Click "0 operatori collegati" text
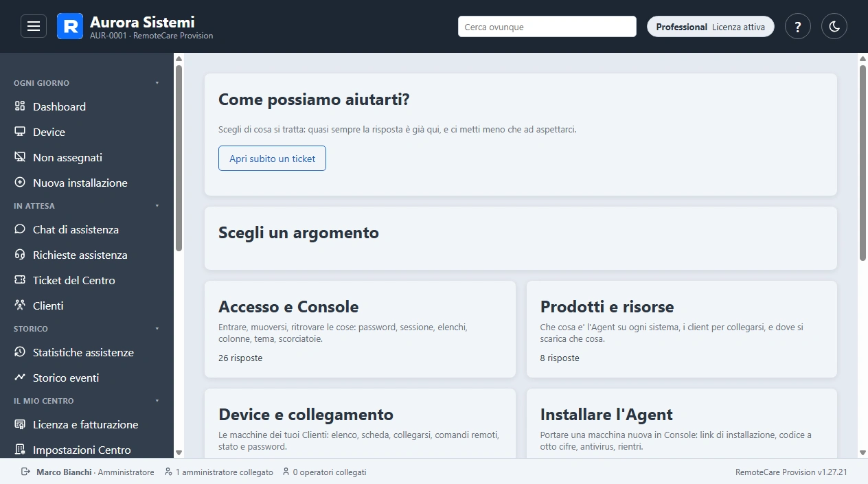Viewport: 868px width, 484px height. tap(330, 472)
